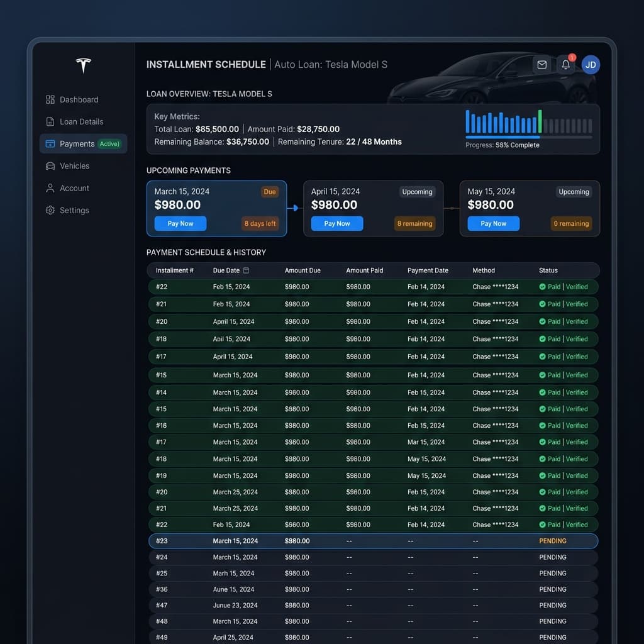Click the Remaining Balance value $36,750.00
This screenshot has width=644, height=644.
[248, 142]
